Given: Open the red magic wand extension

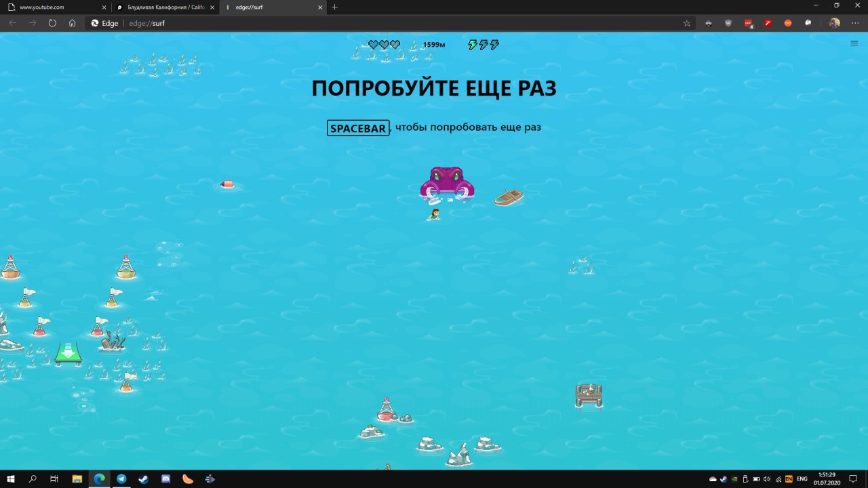Looking at the screenshot, I should pyautogui.click(x=768, y=23).
